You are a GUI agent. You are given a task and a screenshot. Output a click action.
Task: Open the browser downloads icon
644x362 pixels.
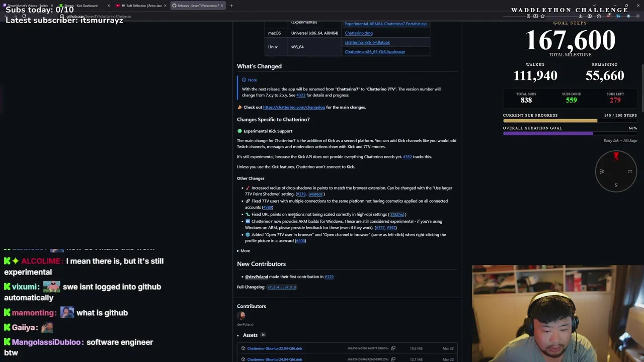[x=580, y=16]
